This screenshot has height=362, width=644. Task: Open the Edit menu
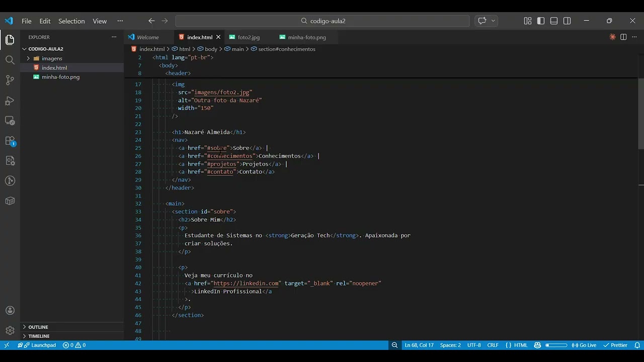pos(45,21)
